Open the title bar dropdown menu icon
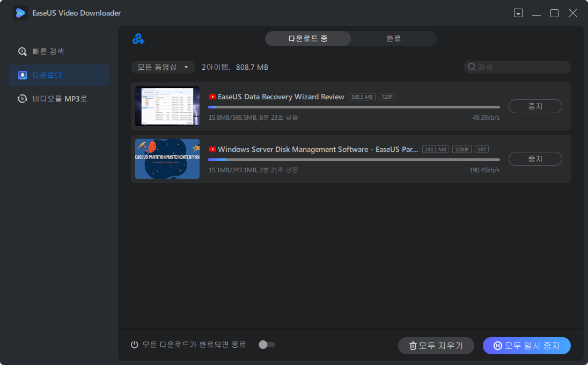This screenshot has height=365, width=588. coord(518,13)
